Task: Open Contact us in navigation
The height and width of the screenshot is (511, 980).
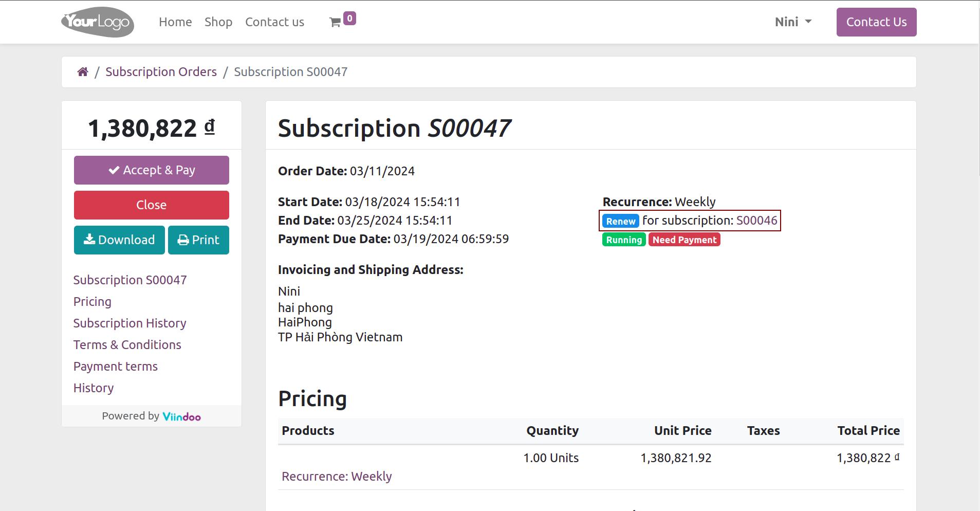Action: click(x=274, y=22)
